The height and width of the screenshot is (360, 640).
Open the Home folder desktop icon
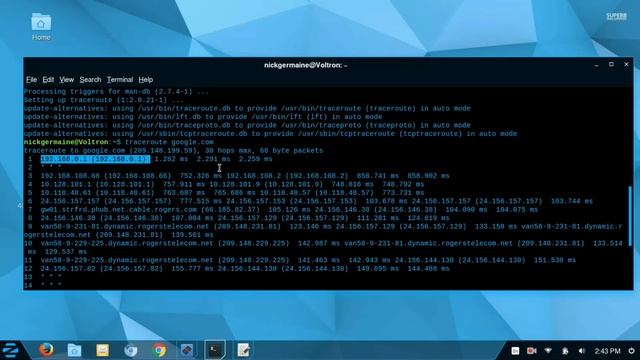[x=41, y=27]
